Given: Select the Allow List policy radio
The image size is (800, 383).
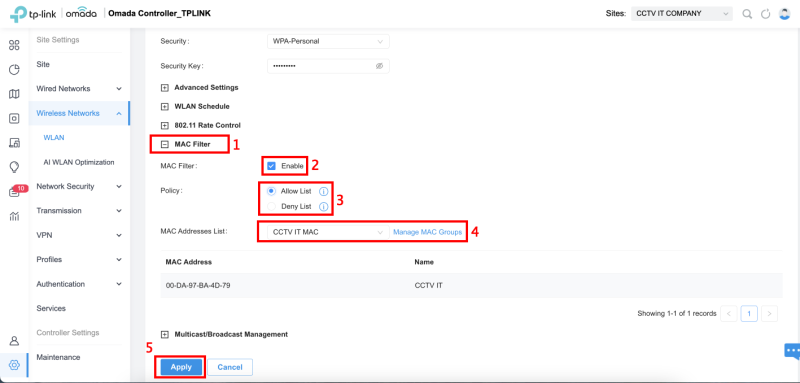Looking at the screenshot, I should tap(271, 191).
